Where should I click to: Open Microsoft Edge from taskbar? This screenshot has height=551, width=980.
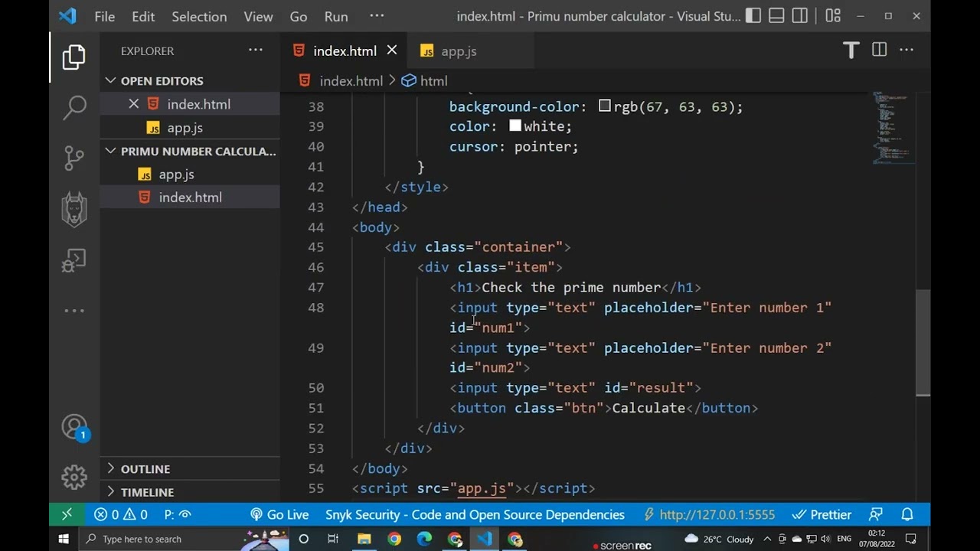point(424,539)
